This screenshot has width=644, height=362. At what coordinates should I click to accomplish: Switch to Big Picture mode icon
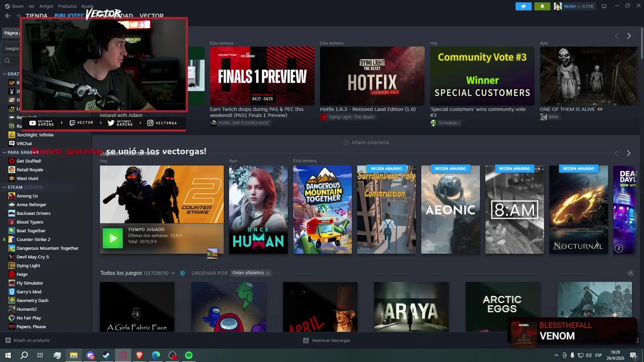pos(604,6)
